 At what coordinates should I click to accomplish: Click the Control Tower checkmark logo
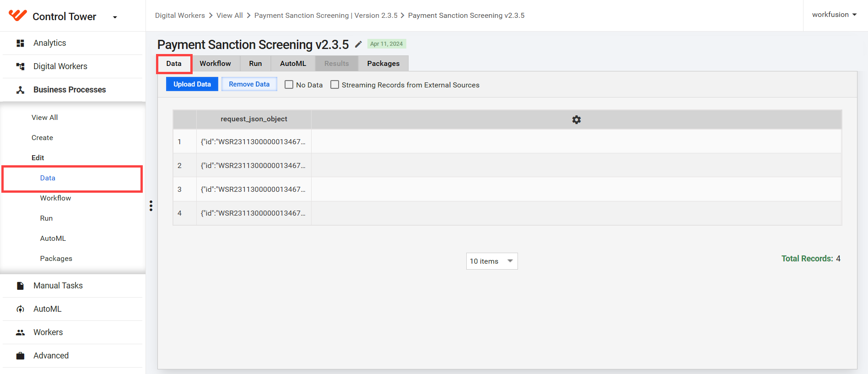[x=18, y=16]
